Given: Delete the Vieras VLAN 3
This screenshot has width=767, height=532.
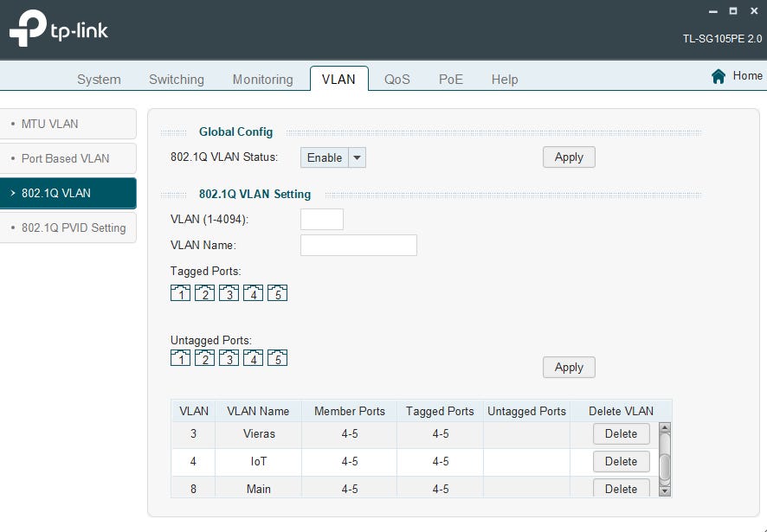Looking at the screenshot, I should click(622, 433).
